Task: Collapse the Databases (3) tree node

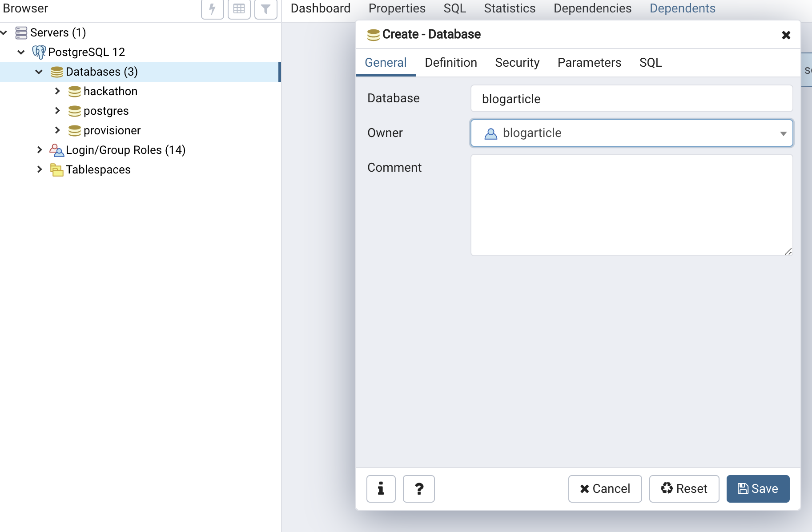Action: [39, 72]
